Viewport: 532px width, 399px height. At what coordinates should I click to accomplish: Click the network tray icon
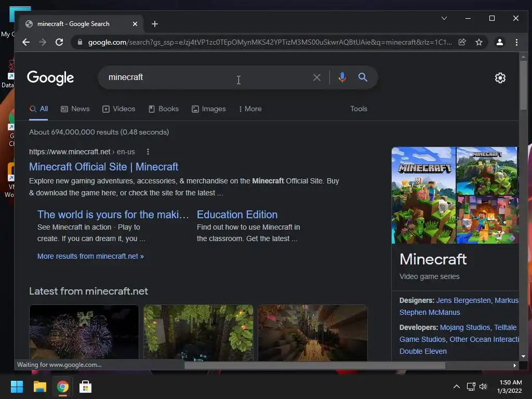471,387
